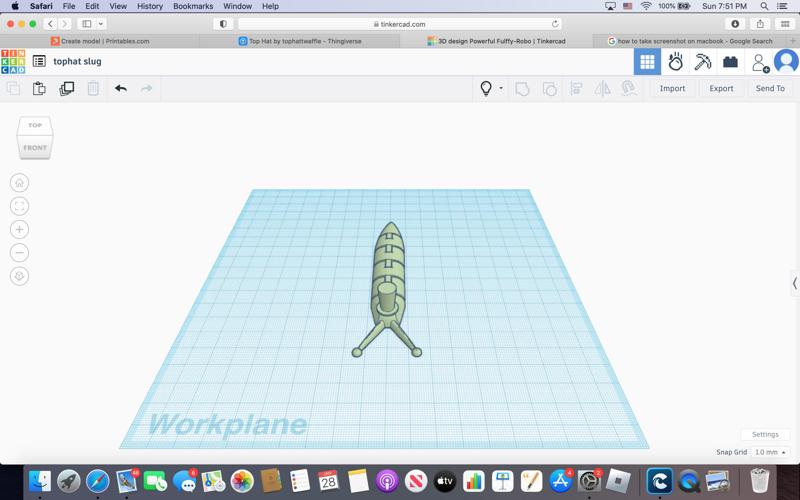
Task: Undo the last action
Action: 121,88
